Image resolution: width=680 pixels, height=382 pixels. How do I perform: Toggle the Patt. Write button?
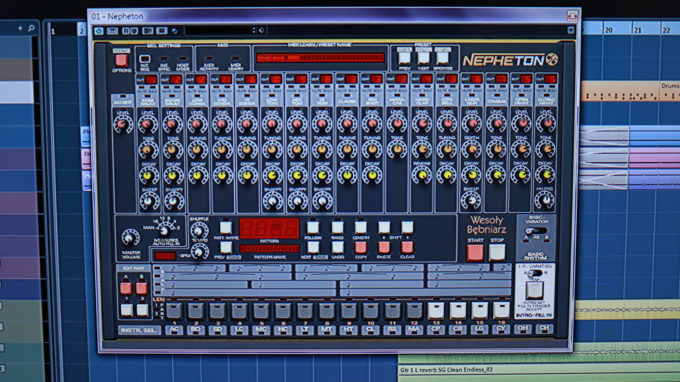(x=226, y=227)
